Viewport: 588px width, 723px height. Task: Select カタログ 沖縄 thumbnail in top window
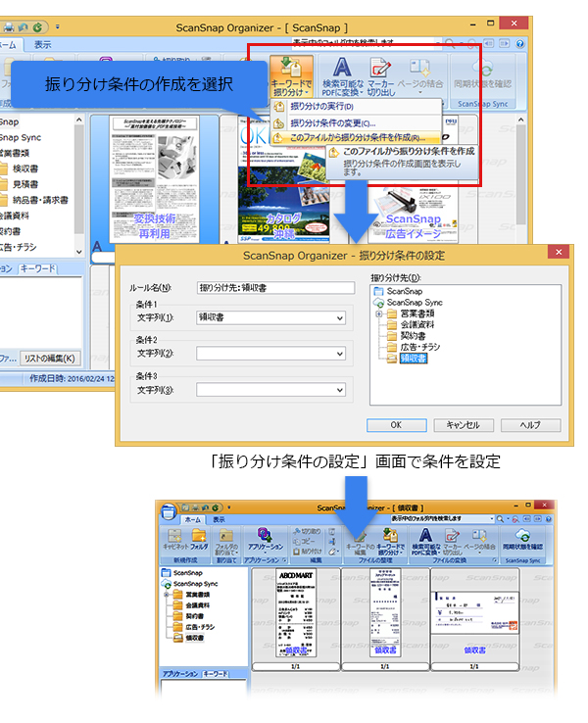[284, 179]
